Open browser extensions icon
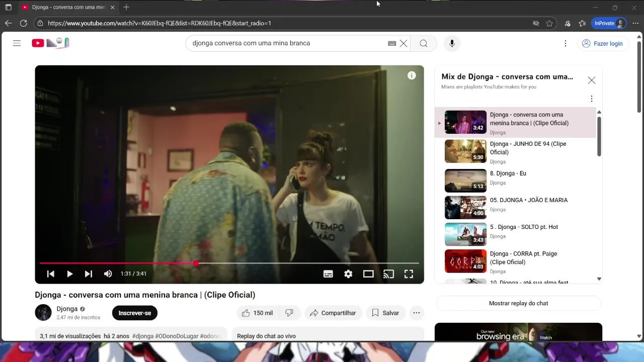Image resolution: width=644 pixels, height=362 pixels. [568, 23]
